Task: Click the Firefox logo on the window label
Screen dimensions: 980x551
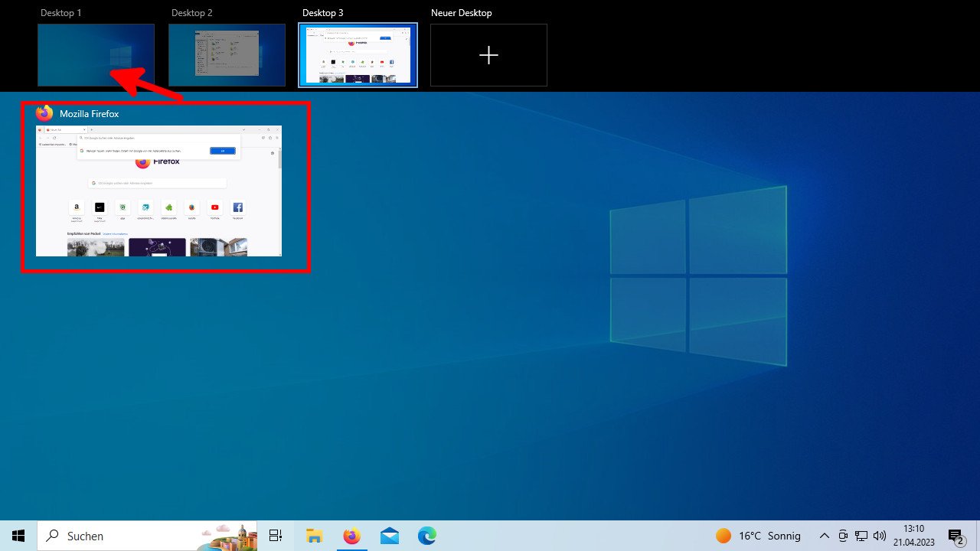Action: pos(44,113)
